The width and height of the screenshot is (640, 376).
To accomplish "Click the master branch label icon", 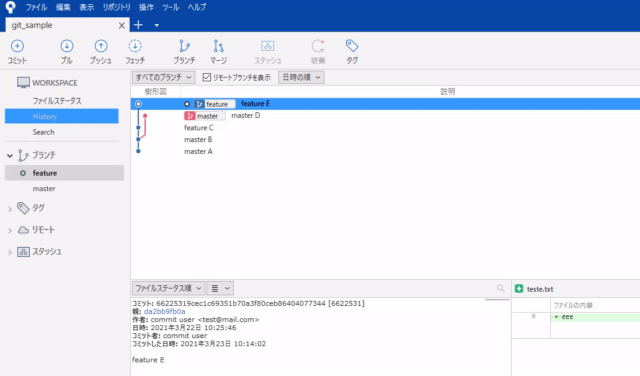I will click(190, 116).
